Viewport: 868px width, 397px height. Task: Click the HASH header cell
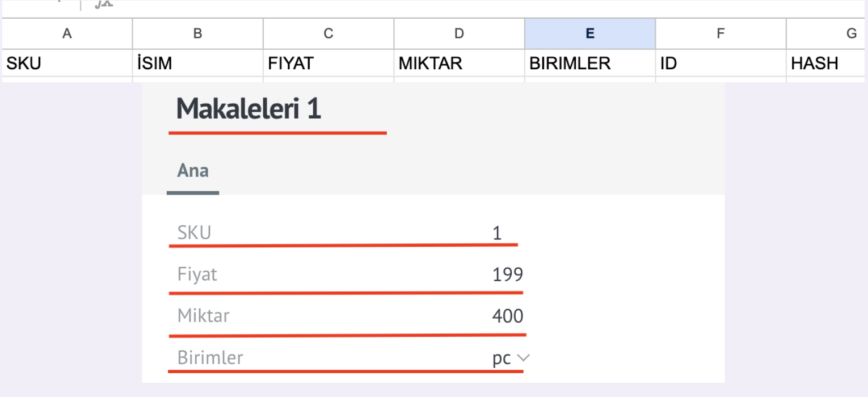tap(827, 63)
